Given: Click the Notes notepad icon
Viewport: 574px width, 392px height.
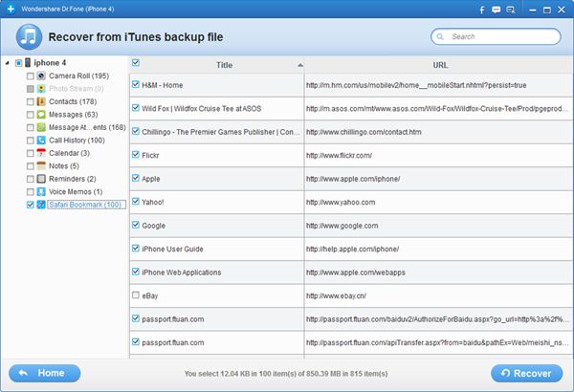Looking at the screenshot, I should point(41,165).
